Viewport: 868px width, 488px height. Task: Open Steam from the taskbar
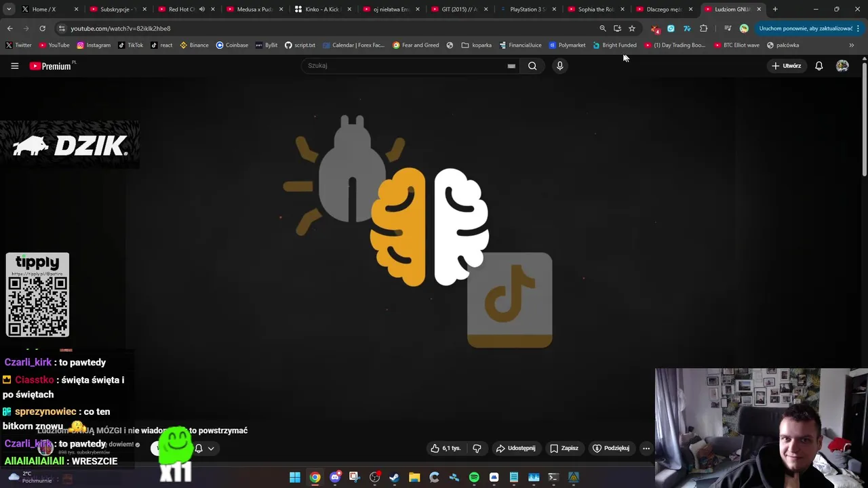[x=394, y=477]
